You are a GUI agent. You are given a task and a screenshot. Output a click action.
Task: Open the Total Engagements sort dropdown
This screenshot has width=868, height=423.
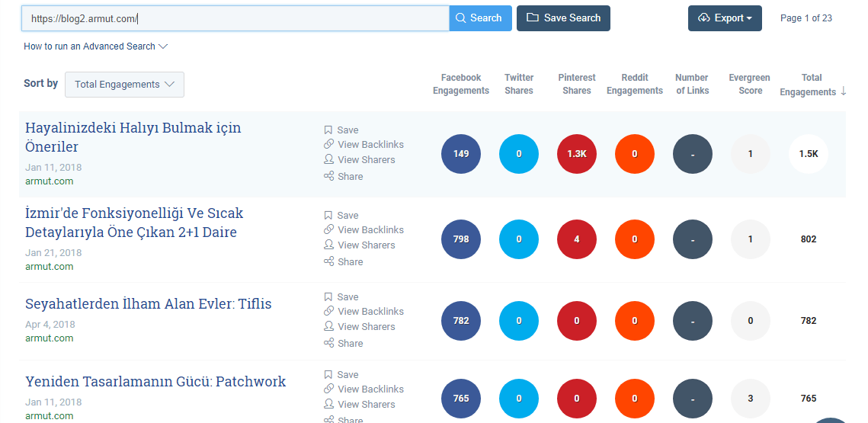point(124,85)
